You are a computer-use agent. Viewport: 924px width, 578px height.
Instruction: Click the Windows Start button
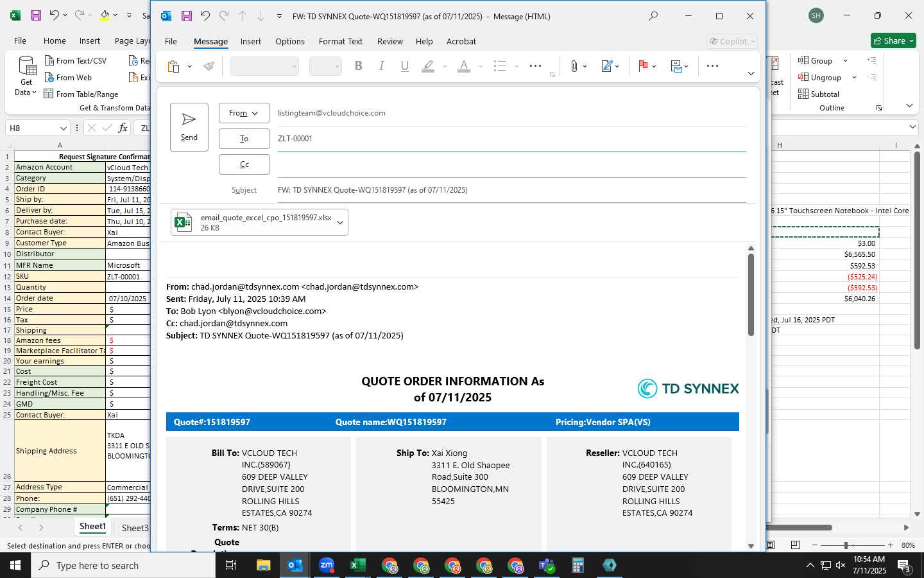coord(15,565)
